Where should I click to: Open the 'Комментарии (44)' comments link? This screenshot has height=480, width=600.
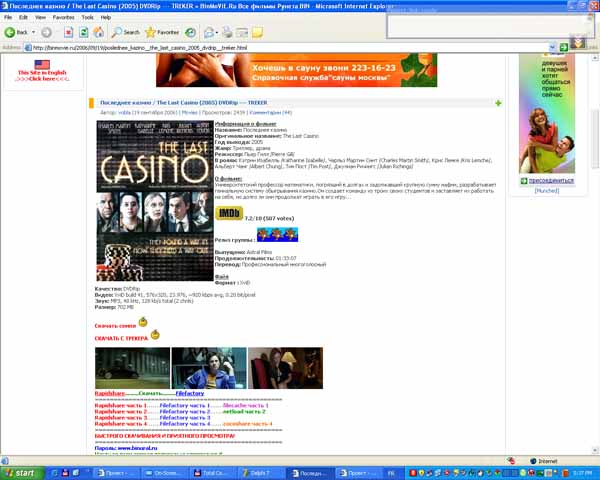tap(272, 113)
